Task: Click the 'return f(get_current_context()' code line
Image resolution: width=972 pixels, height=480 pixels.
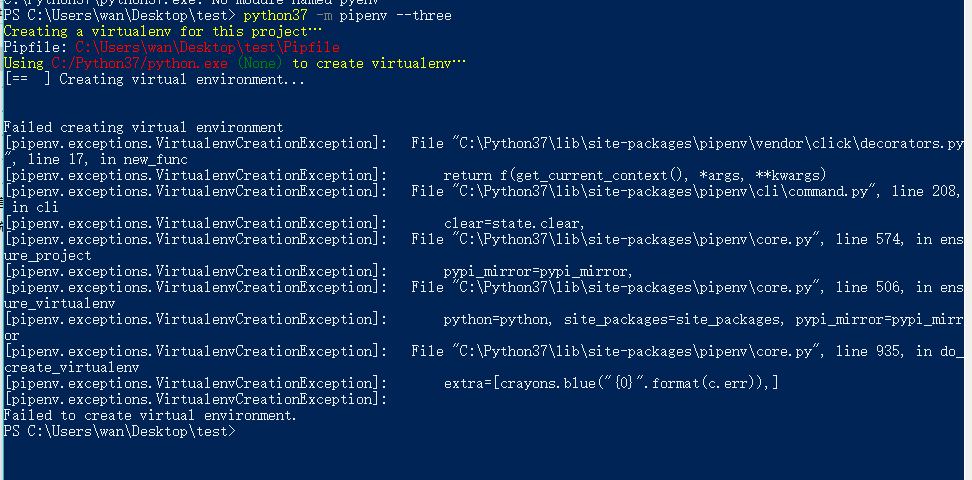Action: 634,176
